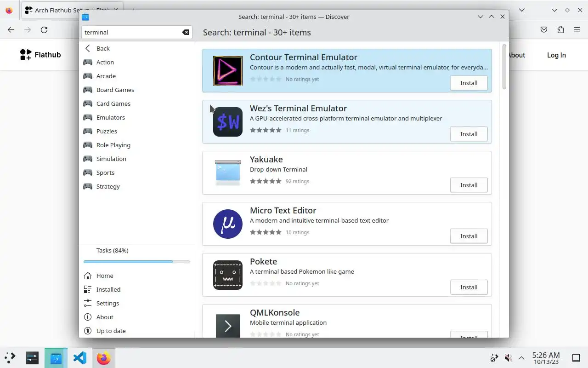Go back in the Firefox window
This screenshot has height=368, width=588.
[x=11, y=29]
